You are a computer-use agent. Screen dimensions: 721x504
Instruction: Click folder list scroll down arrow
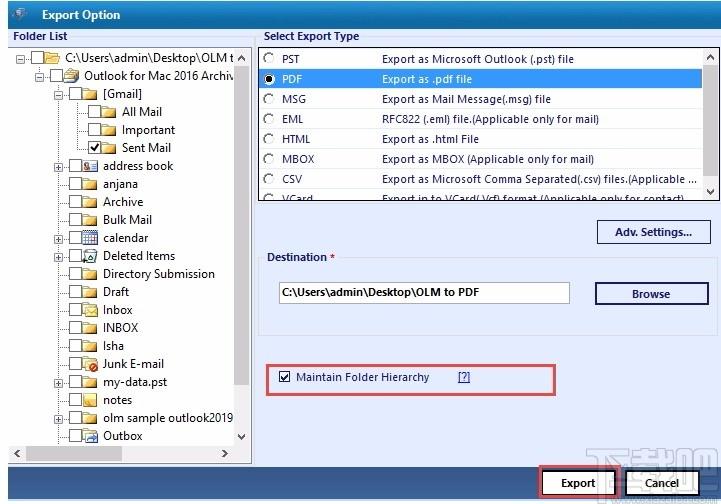241,436
